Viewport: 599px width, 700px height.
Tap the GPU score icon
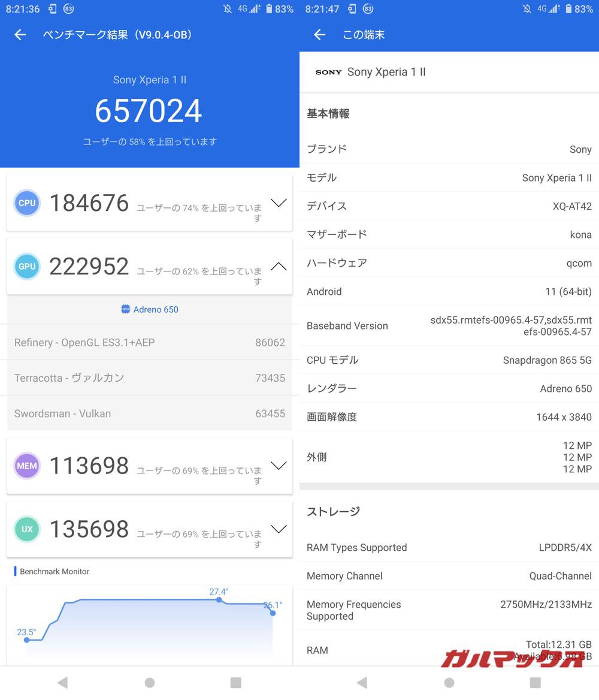[26, 266]
